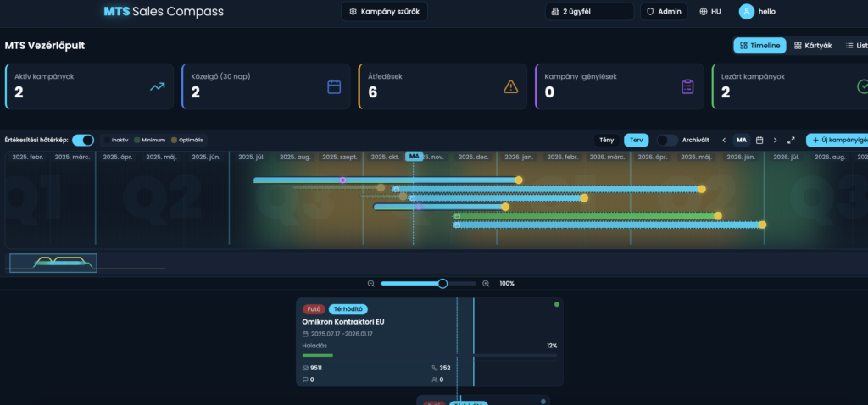Go to next timeline period arrow
Viewport: 868px width, 405px height.
pyautogui.click(x=775, y=140)
